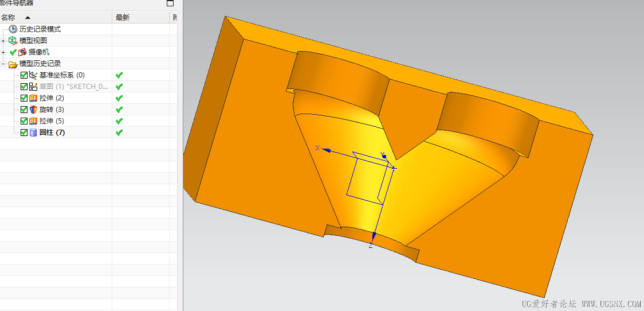Screen dimensions: 644x311
Task: Click the Sketch (1) icon
Action: (33, 87)
